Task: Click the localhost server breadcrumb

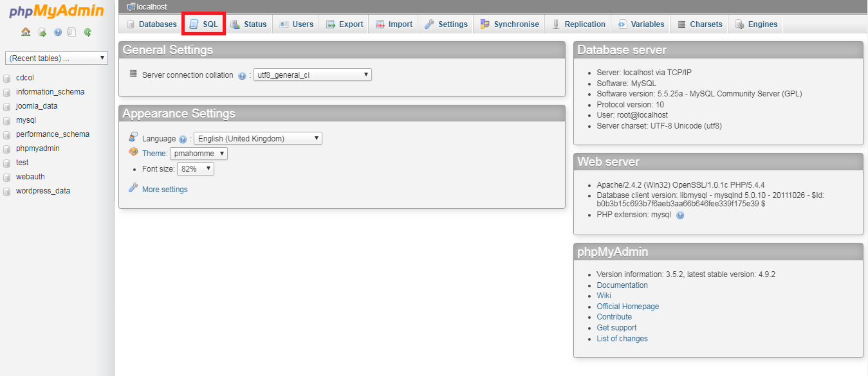Action: 152,6
